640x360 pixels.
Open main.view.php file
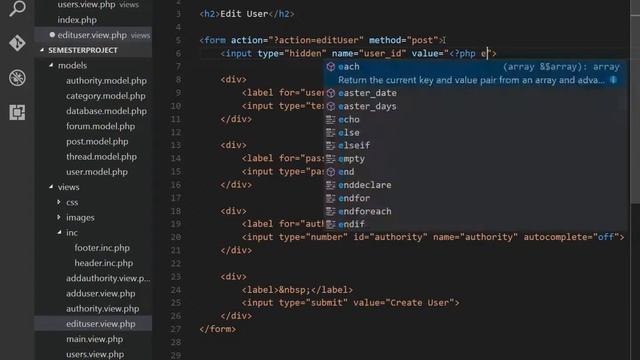click(x=94, y=339)
